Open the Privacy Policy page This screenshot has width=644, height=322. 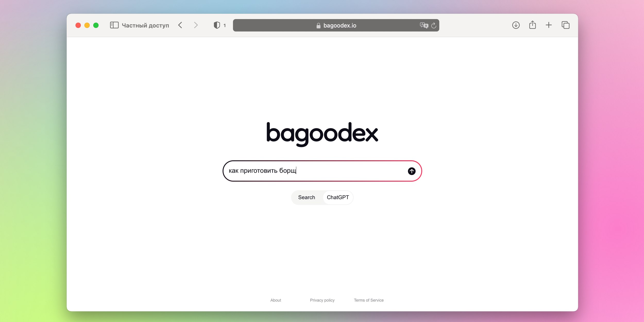coord(321,300)
